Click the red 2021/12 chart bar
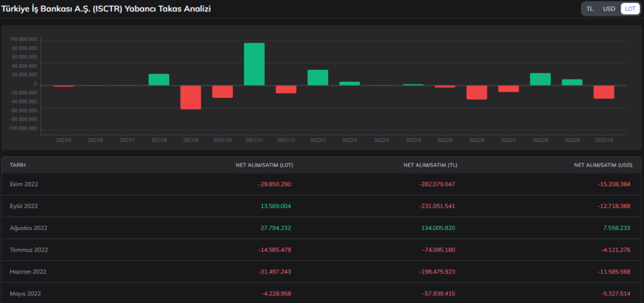Viewport: 644px width, 303px height. pos(286,89)
